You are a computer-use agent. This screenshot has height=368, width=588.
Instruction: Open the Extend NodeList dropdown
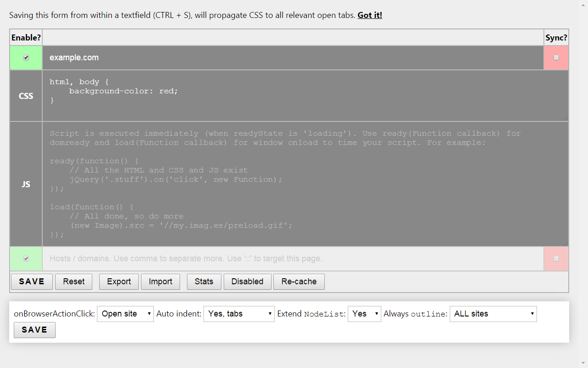click(364, 314)
